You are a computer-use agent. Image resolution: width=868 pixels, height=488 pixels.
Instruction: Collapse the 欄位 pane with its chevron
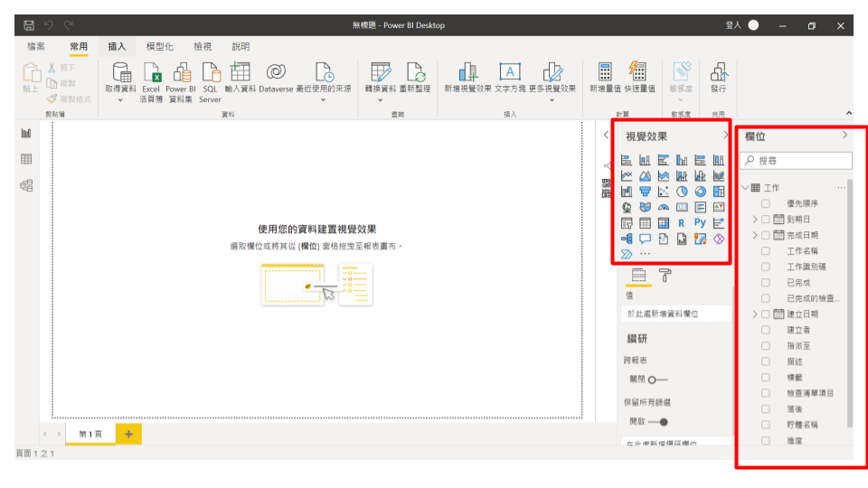coord(844,135)
